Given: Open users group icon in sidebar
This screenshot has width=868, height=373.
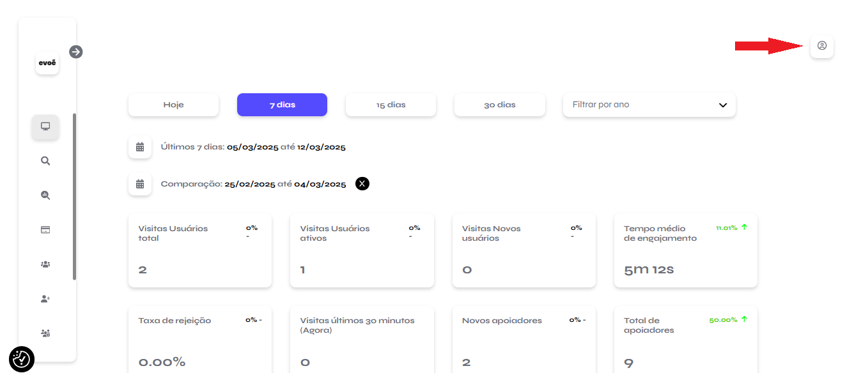Looking at the screenshot, I should [45, 264].
